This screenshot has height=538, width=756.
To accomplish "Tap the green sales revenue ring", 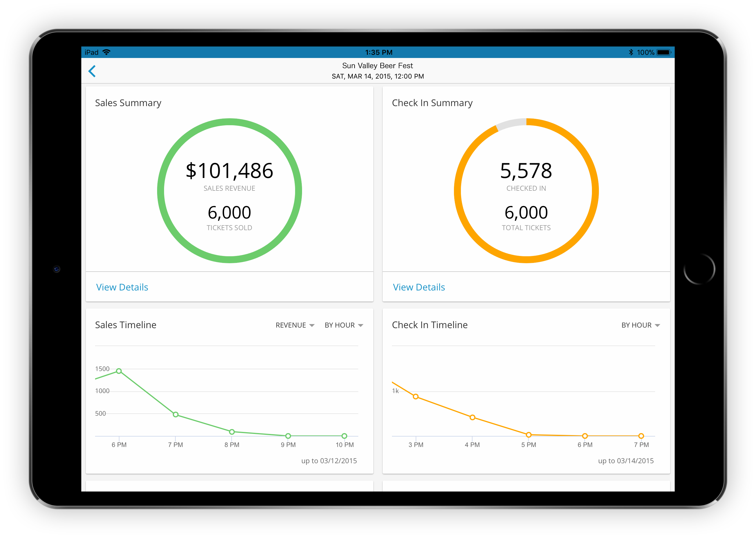I will pos(161,190).
